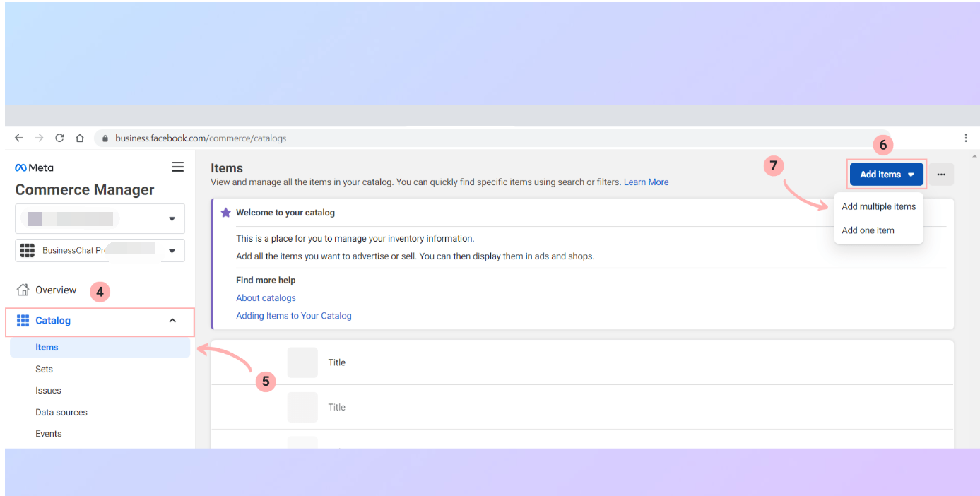Screen dimensions: 980x496
Task: Open the Adding Items to Your Catalog link
Action: (x=294, y=316)
